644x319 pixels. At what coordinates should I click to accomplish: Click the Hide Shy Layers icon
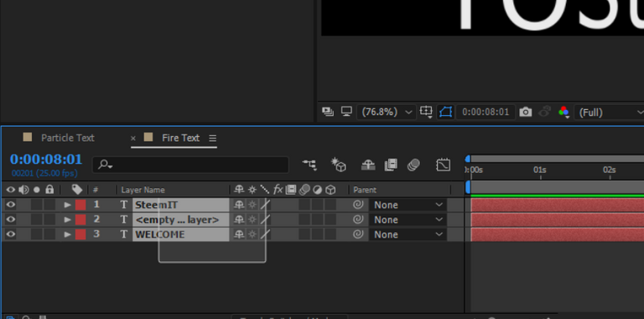367,165
